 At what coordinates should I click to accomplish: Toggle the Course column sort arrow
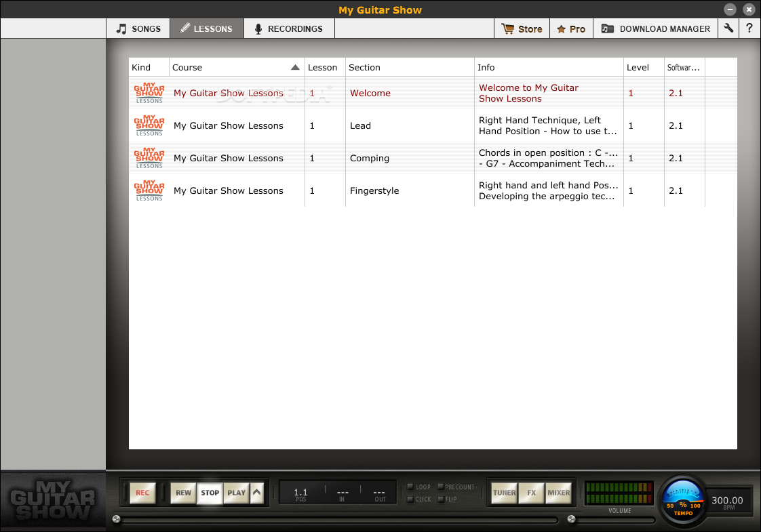point(295,67)
